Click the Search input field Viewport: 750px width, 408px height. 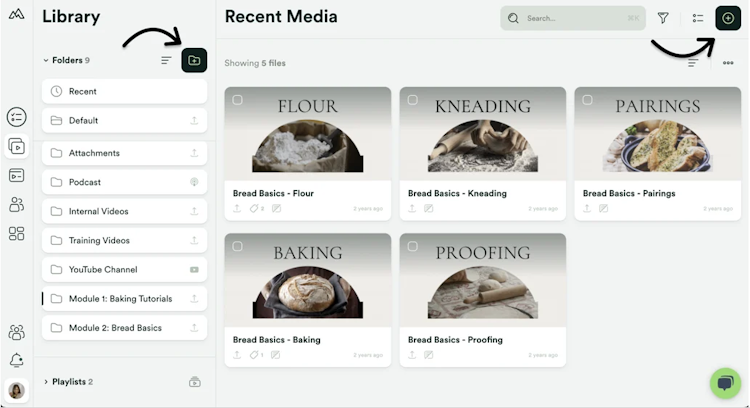pos(573,18)
